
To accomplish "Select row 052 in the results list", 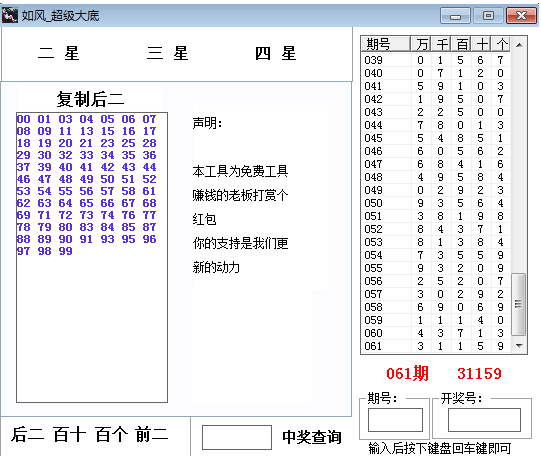I will (436, 229).
